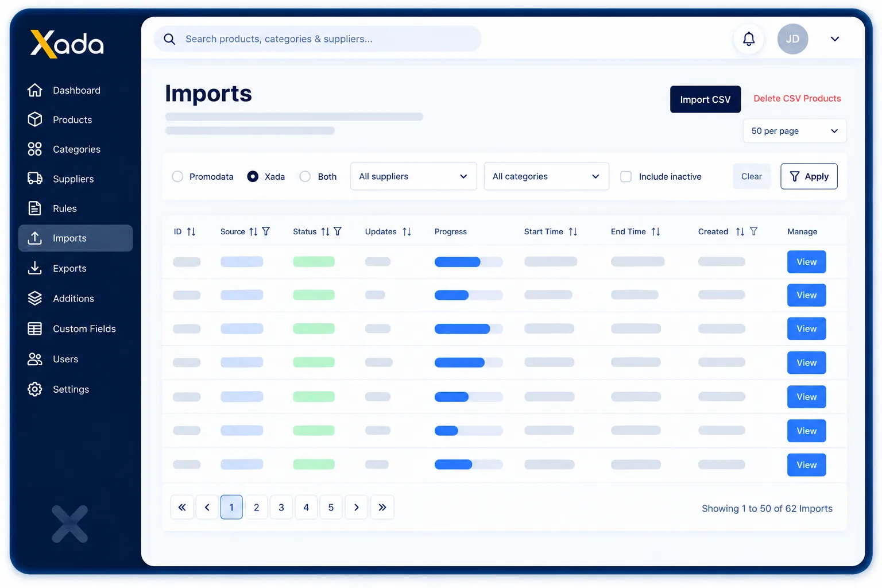This screenshot has height=588, width=882.
Task: Go to next page arrow
Action: pyautogui.click(x=357, y=507)
